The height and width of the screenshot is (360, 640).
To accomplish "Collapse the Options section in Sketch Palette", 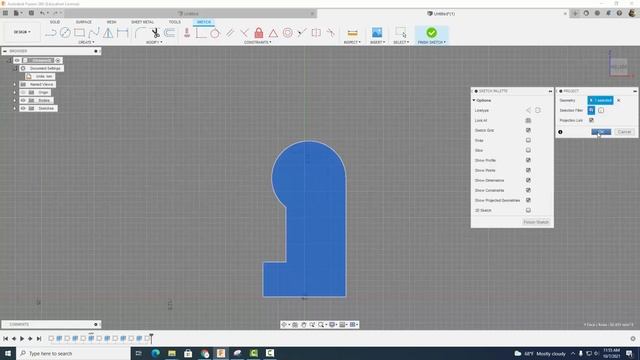I will [474, 100].
